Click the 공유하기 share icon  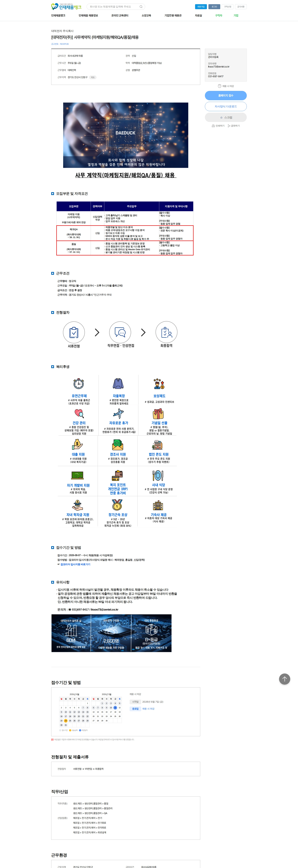(x=229, y=126)
